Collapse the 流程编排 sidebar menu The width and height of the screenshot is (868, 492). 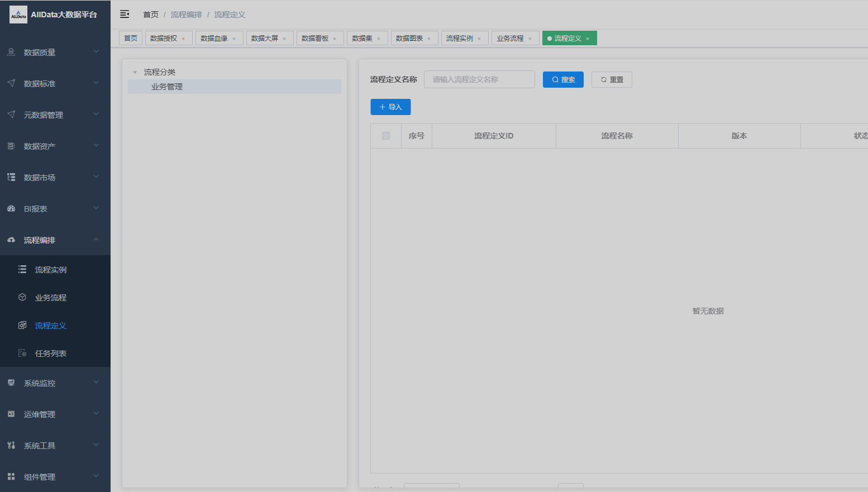55,240
